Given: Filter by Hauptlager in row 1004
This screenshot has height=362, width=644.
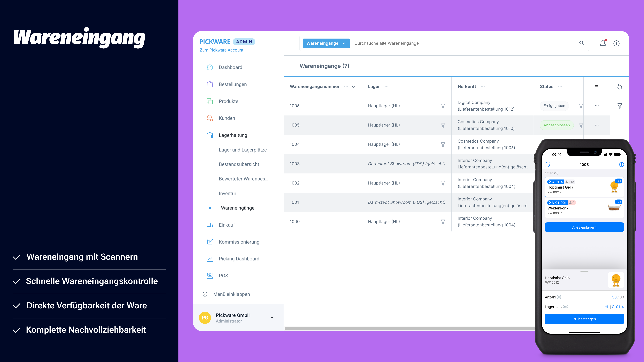Looking at the screenshot, I should tap(443, 144).
